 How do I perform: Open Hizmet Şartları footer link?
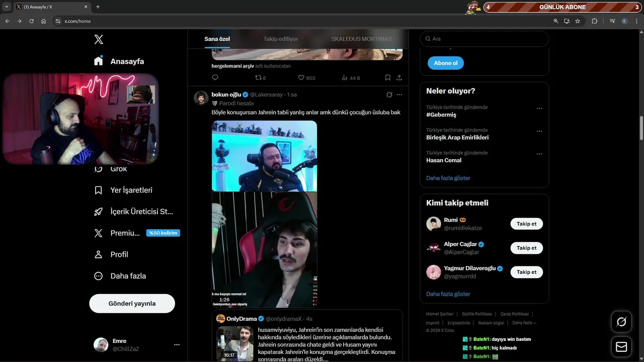(x=439, y=314)
